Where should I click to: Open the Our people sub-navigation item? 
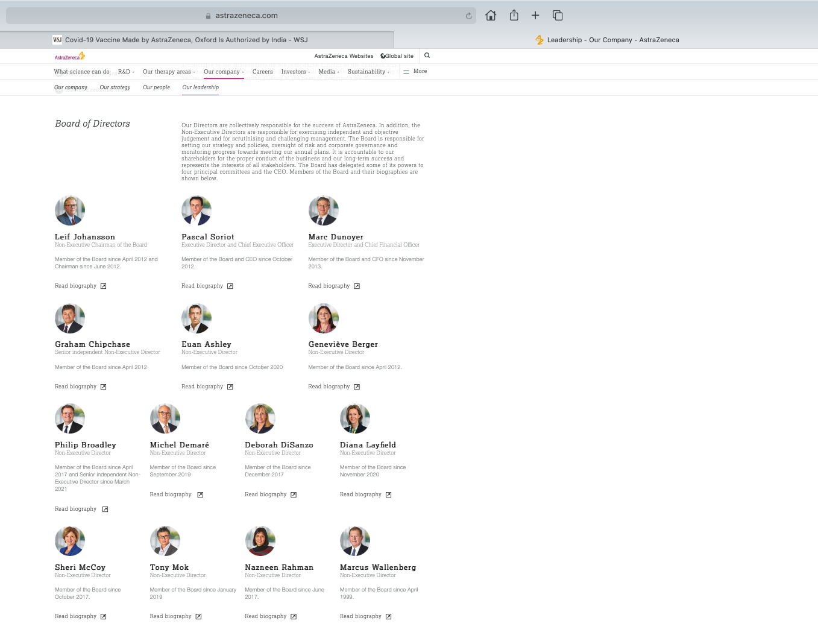[156, 87]
